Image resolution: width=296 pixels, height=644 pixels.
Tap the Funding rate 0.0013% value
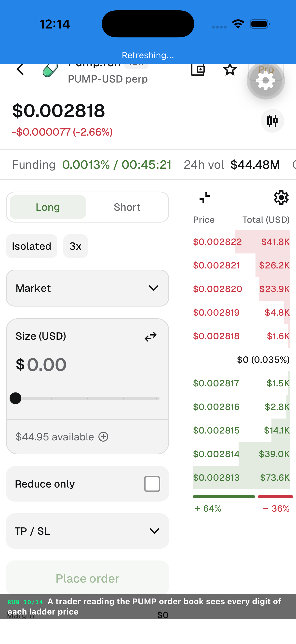coord(86,165)
